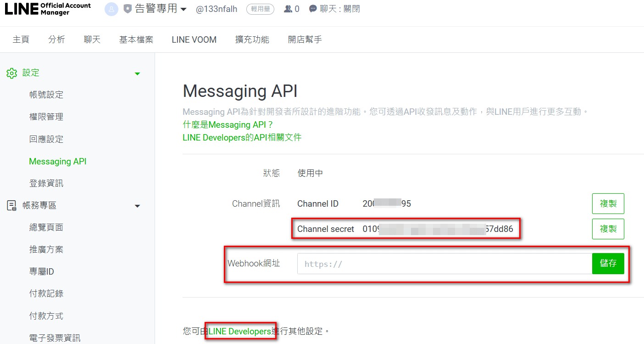644x344 pixels.
Task: Open the 什麼是Messaging API？ help link
Action: (228, 124)
